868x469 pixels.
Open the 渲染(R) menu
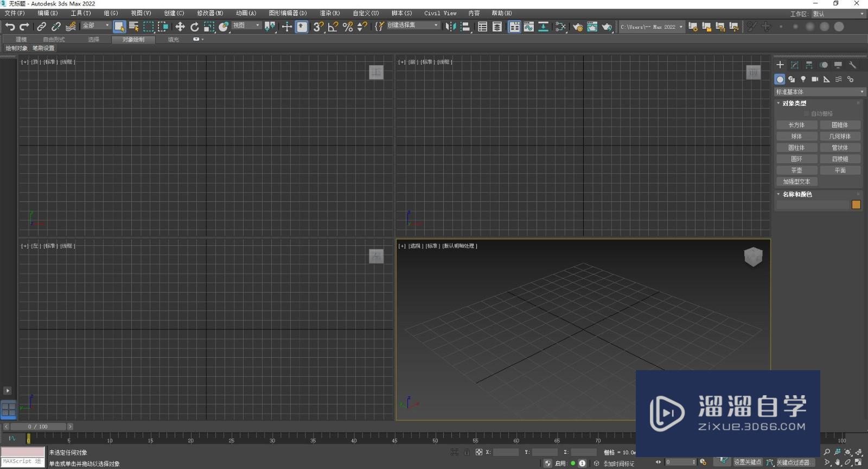329,13
